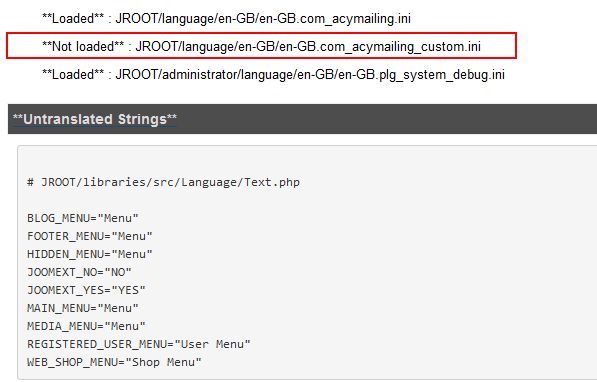Click the word Strings in the dark header
This screenshot has width=597, height=382.
[142, 119]
